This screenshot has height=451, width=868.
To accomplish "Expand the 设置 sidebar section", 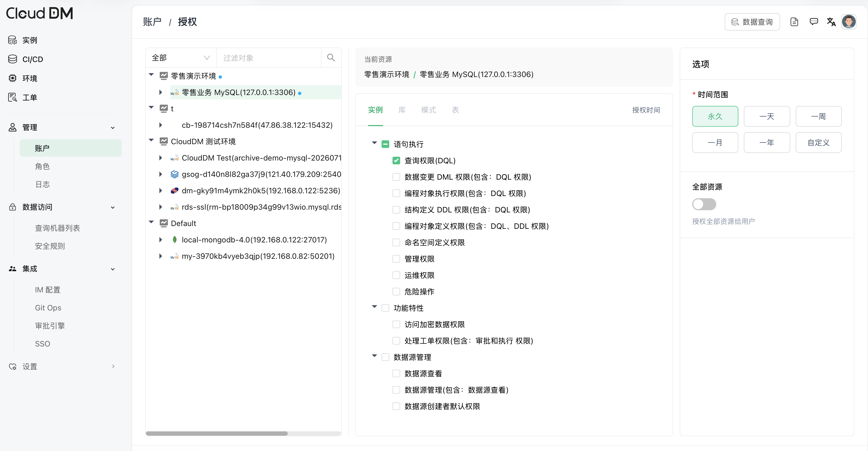I will coord(113,366).
